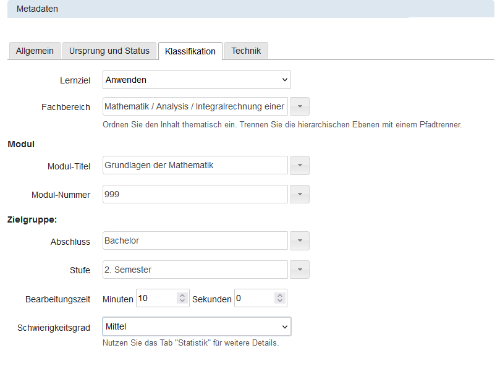Viewport: 500px width, 366px height.
Task: Click the Lernziel label
Action: click(x=75, y=81)
